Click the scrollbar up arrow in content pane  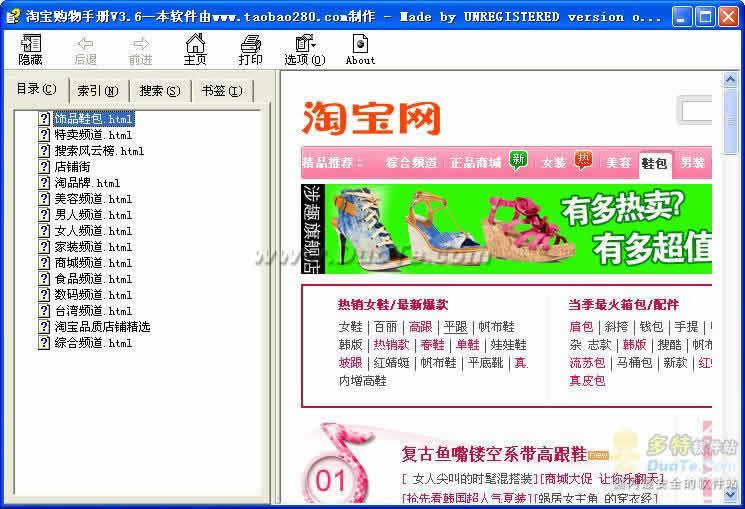pyautogui.click(x=730, y=79)
